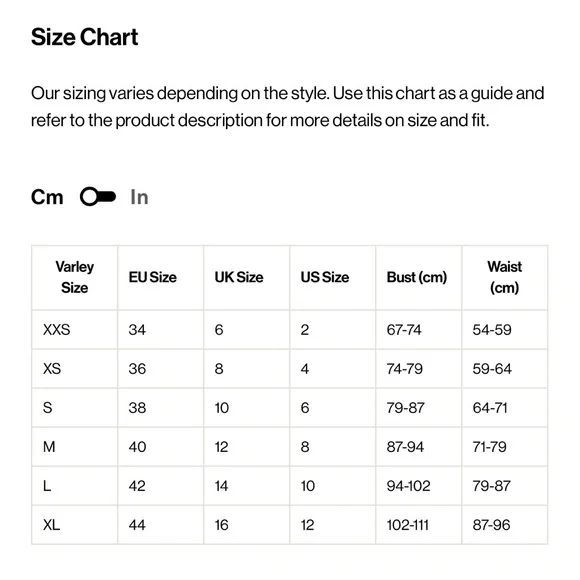580x580 pixels.
Task: Click the Varley Size column header
Action: (x=75, y=277)
